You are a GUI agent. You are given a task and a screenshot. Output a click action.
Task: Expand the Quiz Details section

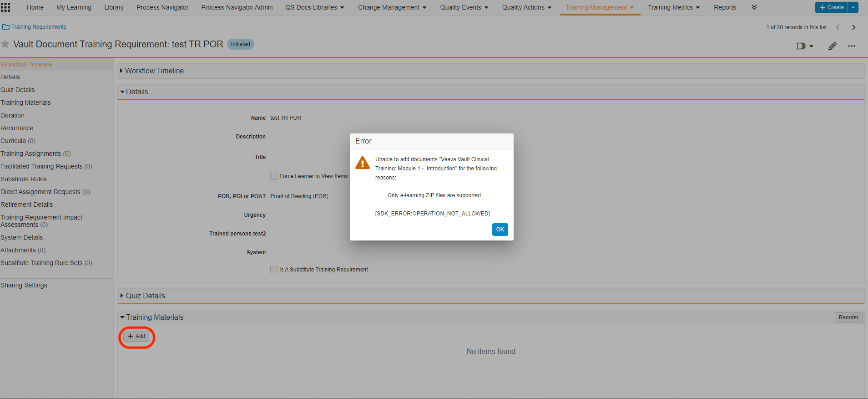(x=145, y=296)
